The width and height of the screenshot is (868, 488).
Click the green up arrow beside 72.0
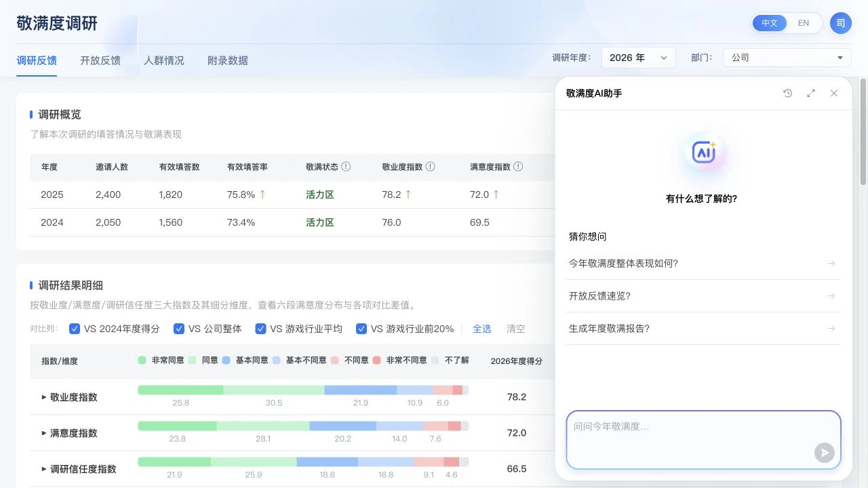click(x=496, y=195)
